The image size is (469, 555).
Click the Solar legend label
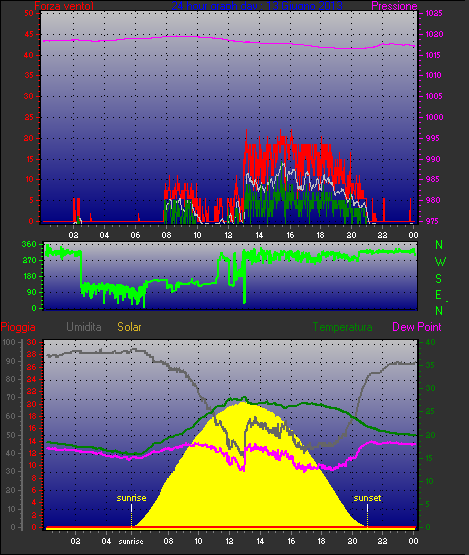(x=130, y=327)
